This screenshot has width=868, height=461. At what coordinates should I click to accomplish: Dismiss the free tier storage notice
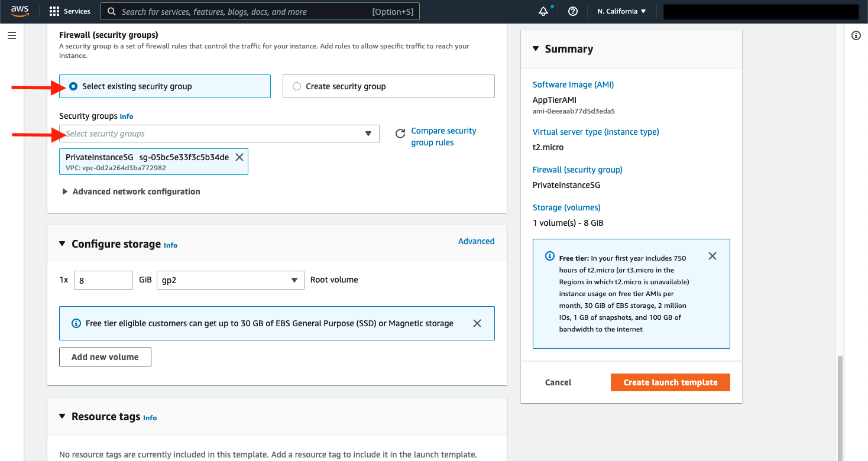click(477, 323)
